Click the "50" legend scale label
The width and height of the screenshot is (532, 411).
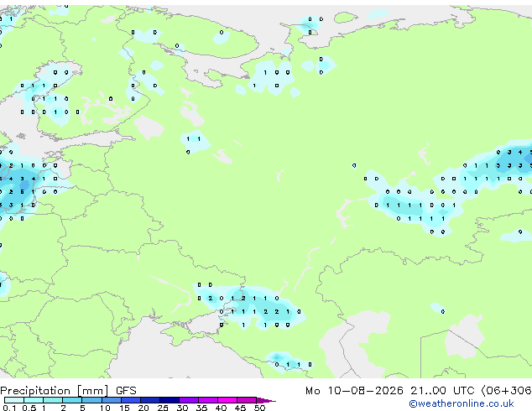(260, 408)
